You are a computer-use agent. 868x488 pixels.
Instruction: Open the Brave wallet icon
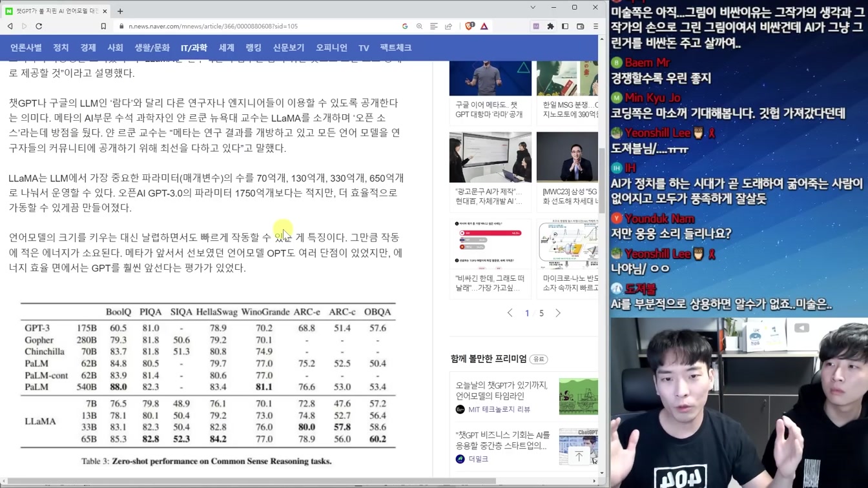tap(580, 26)
